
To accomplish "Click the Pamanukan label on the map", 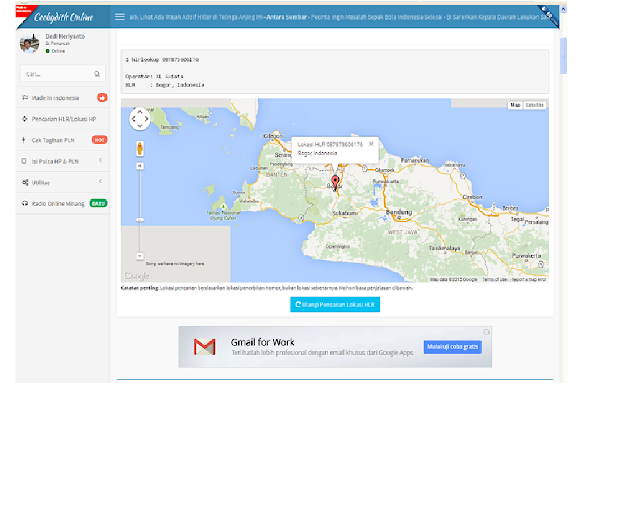I will point(415,160).
